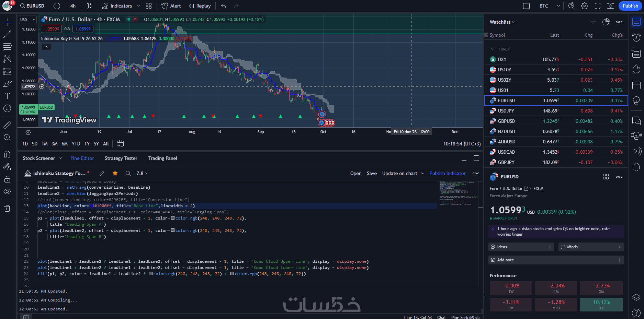
Task: Toggle hide all drawings eye icon
Action: click(7, 191)
